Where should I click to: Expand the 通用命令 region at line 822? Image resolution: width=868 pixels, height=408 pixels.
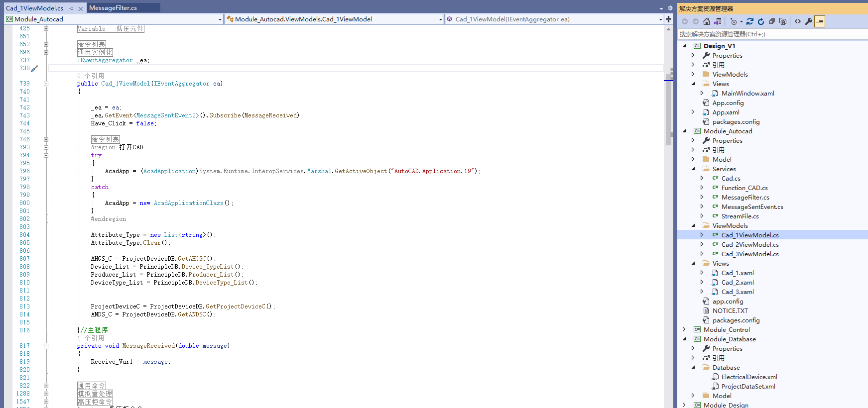click(46, 386)
